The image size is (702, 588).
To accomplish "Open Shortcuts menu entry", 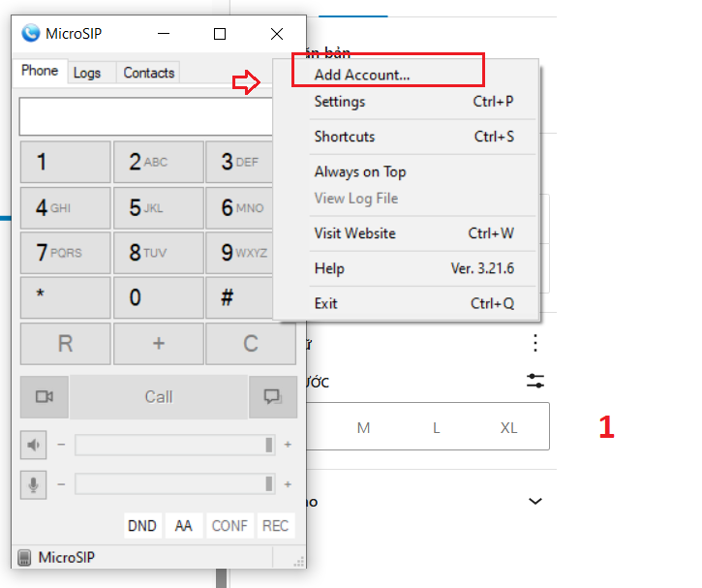I will click(x=406, y=137).
